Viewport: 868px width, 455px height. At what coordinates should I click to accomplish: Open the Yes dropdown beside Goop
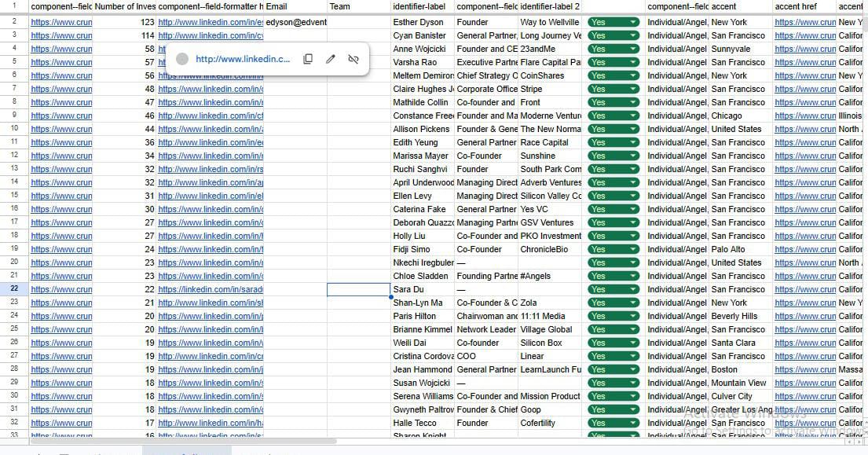pyautogui.click(x=613, y=409)
